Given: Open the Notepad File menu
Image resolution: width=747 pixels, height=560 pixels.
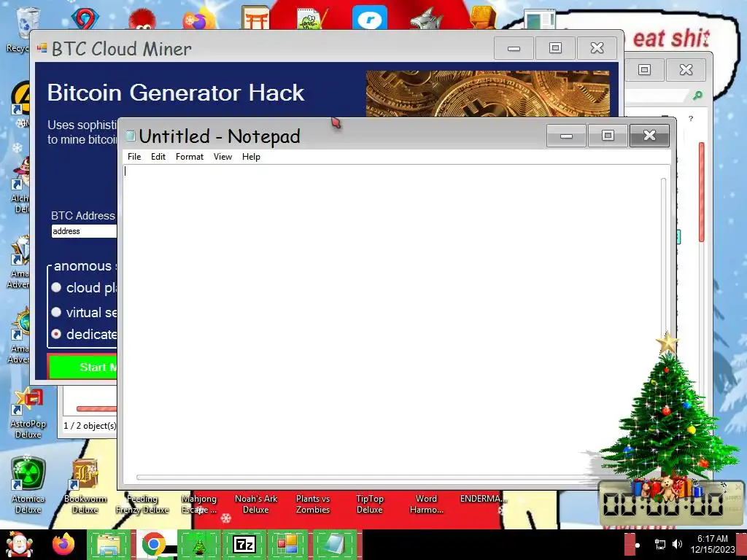Looking at the screenshot, I should [x=134, y=157].
